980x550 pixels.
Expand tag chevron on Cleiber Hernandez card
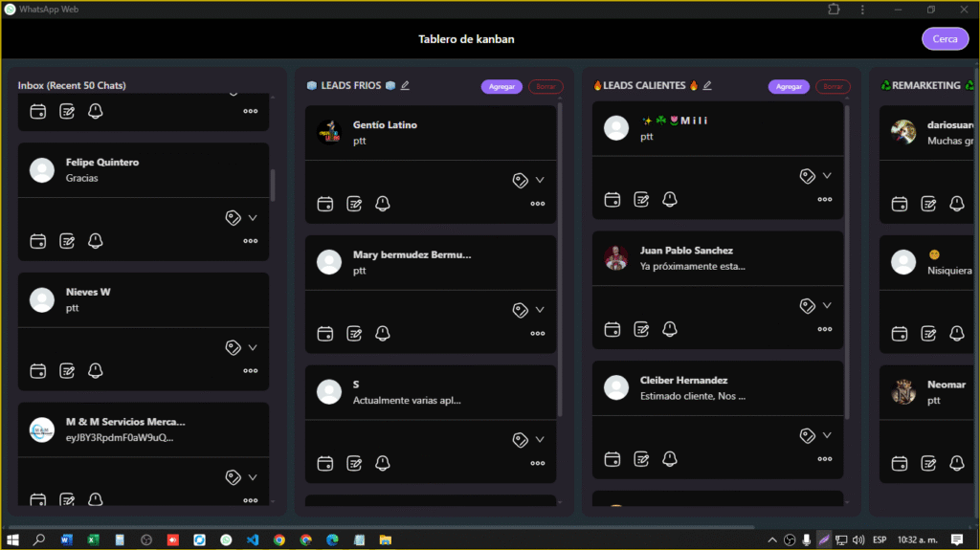coord(827,436)
